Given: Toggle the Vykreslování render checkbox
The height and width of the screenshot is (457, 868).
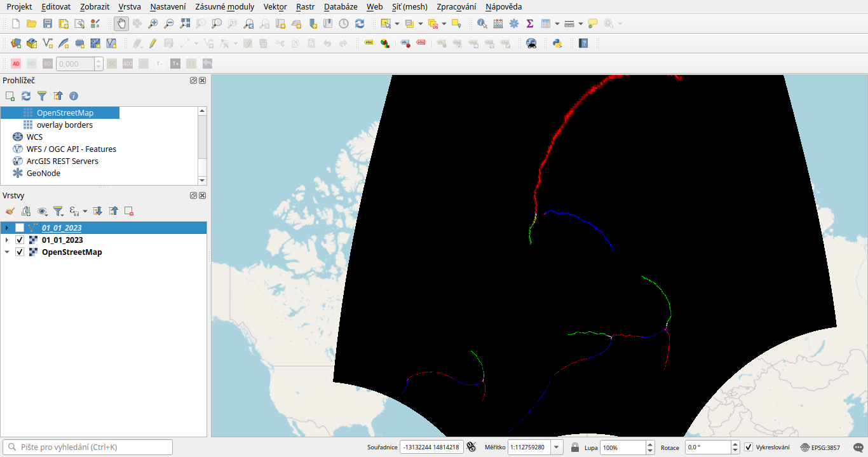Looking at the screenshot, I should click(749, 447).
